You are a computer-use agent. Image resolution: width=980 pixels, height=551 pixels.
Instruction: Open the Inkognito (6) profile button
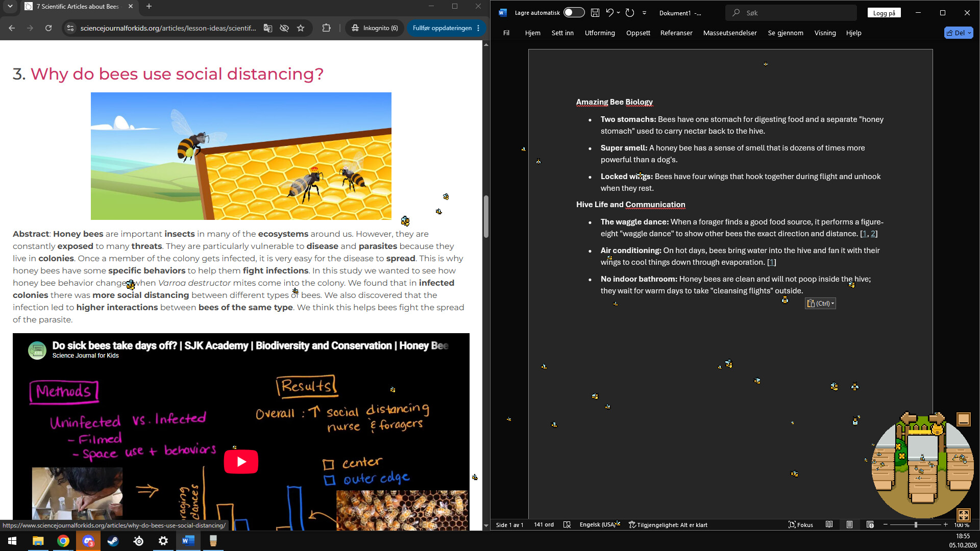375,28
